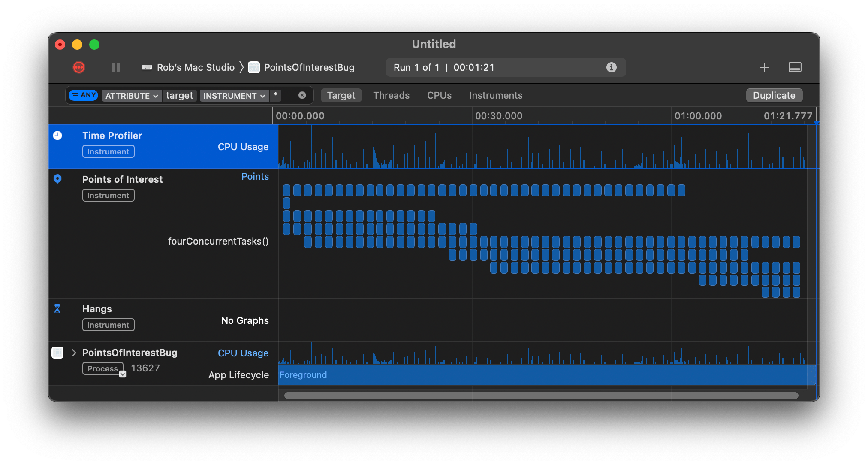This screenshot has height=465, width=868.
Task: Toggle the ANY filter mode pill
Action: pyautogui.click(x=84, y=95)
